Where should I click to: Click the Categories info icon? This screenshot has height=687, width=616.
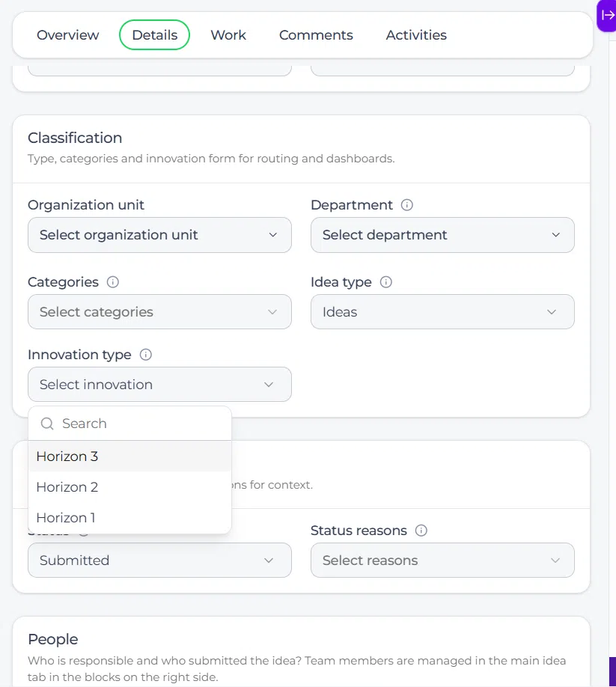[x=112, y=281]
